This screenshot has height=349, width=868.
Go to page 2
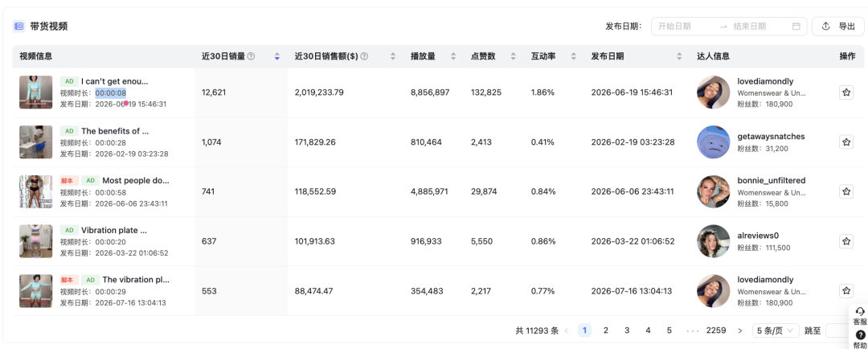606,331
